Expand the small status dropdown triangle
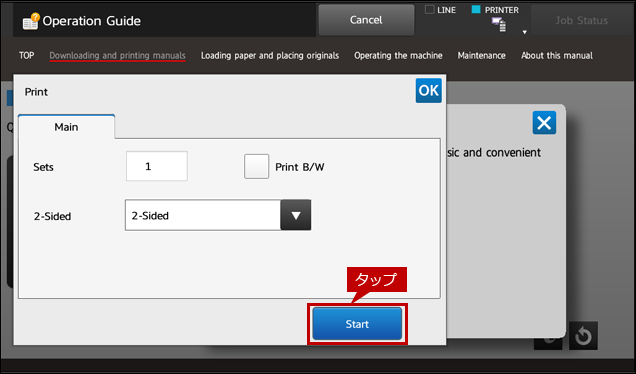 point(524,32)
